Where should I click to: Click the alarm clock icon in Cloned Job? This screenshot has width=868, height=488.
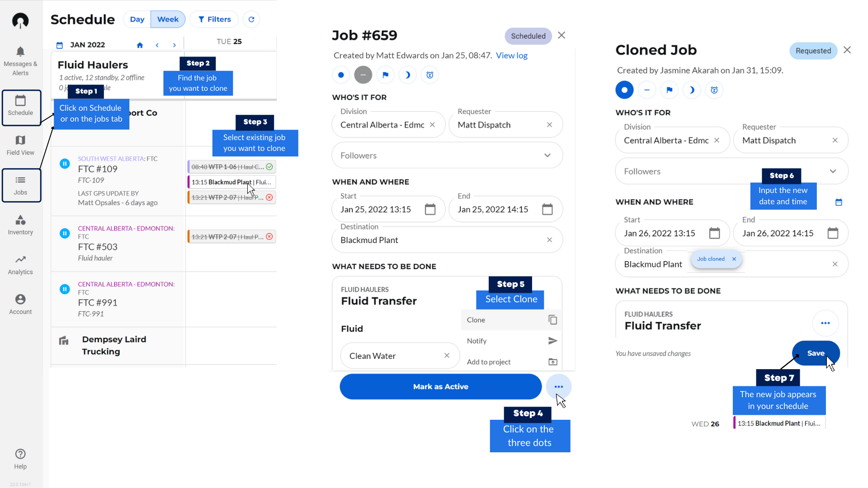point(714,90)
